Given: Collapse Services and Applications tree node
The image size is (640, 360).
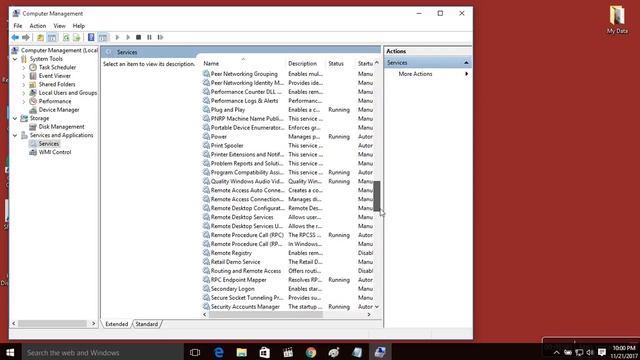Looking at the screenshot, I should coord(15,136).
